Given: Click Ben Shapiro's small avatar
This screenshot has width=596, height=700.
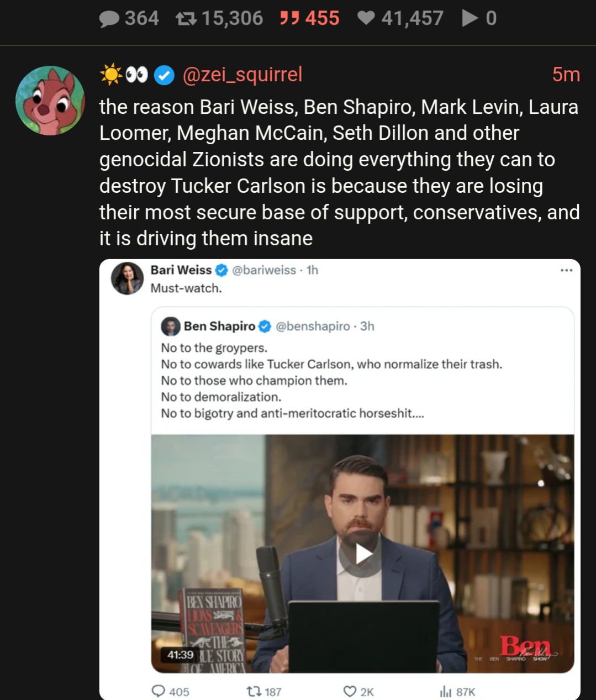Looking at the screenshot, I should pos(171,327).
